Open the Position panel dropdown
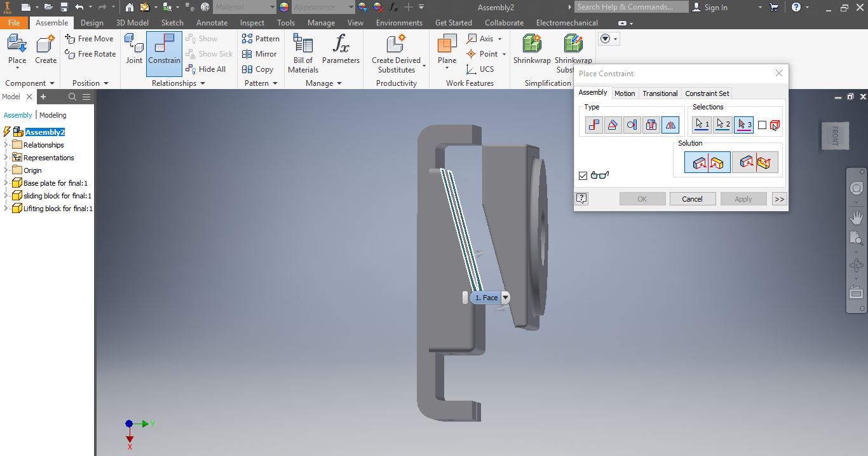This screenshot has height=456, width=868. [90, 83]
